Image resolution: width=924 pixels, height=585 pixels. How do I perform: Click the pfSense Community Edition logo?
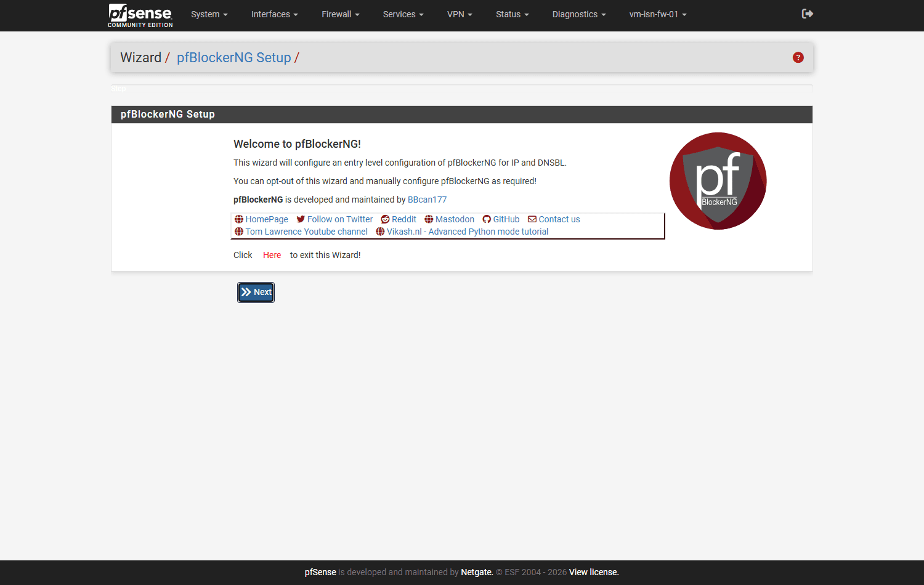click(140, 15)
